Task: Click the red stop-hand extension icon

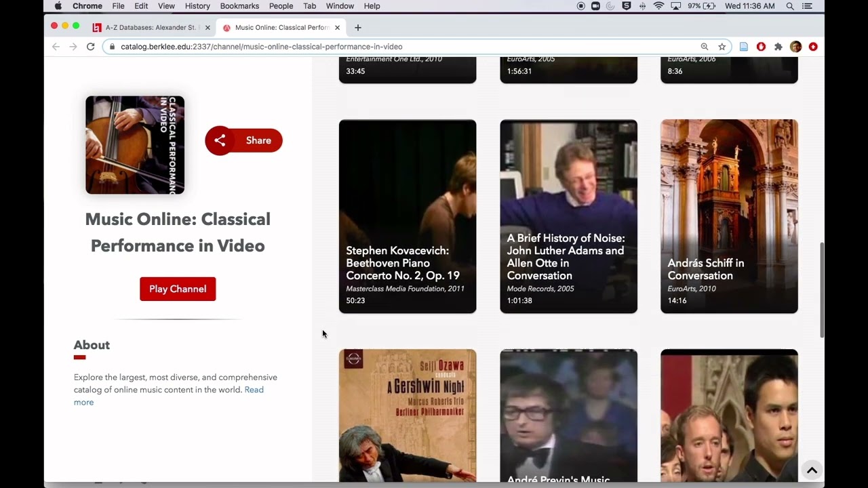Action: point(761,47)
